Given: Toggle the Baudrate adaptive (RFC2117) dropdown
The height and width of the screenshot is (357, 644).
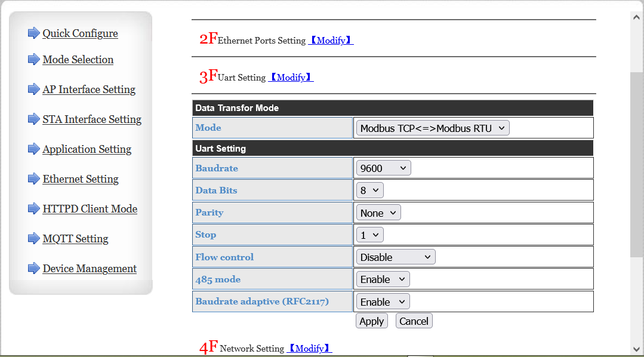Looking at the screenshot, I should [x=383, y=302].
